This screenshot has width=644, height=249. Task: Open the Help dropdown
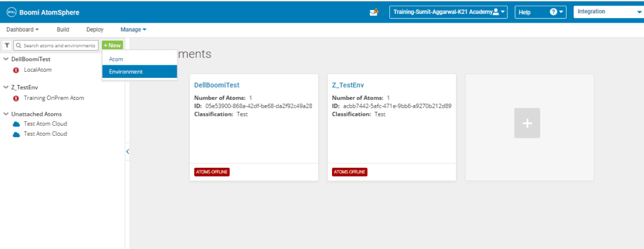[x=540, y=12]
